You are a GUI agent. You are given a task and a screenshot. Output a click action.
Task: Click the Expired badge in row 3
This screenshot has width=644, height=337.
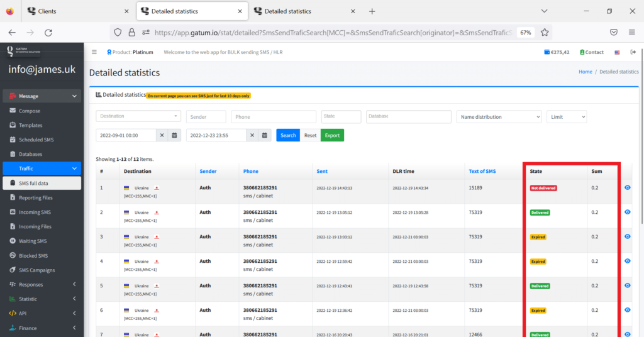coord(538,237)
